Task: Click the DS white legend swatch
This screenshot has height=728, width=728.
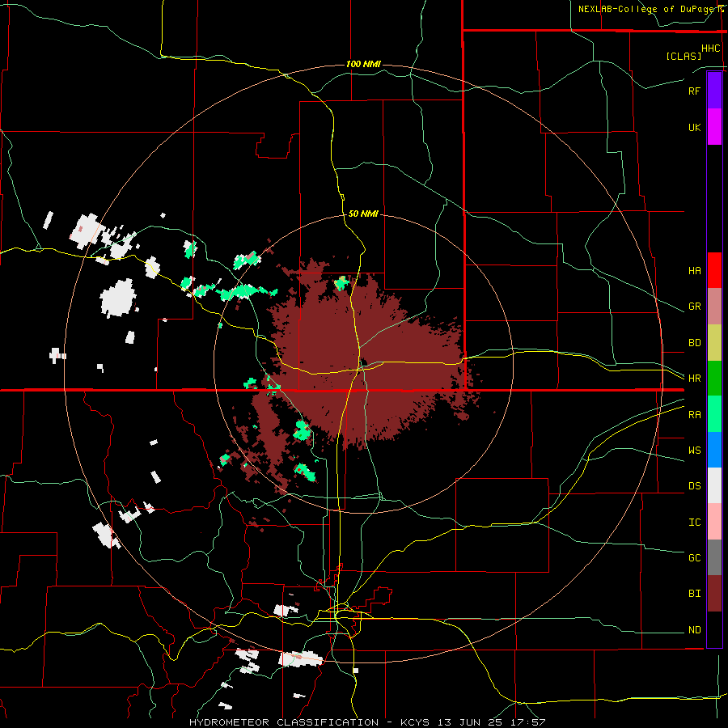Action: 714,485
